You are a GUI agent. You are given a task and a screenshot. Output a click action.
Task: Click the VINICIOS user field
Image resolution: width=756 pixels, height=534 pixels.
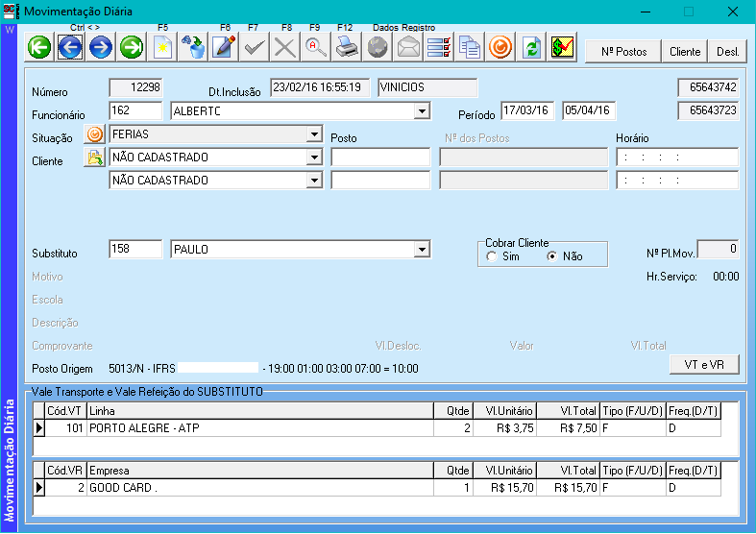(427, 87)
